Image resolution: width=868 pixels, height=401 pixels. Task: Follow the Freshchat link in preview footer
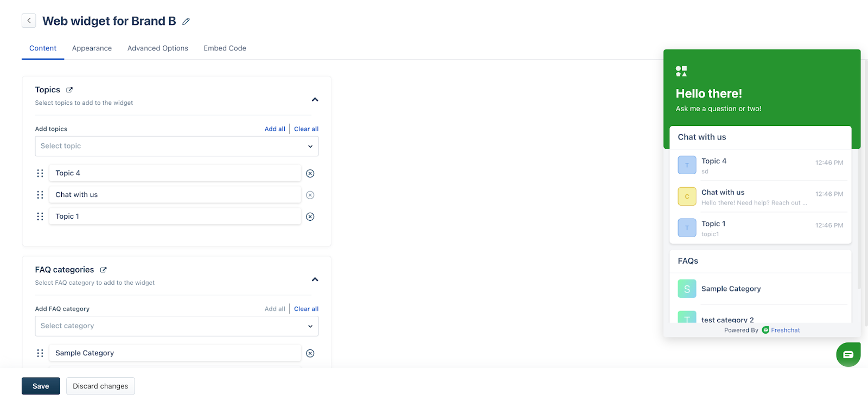click(x=786, y=330)
